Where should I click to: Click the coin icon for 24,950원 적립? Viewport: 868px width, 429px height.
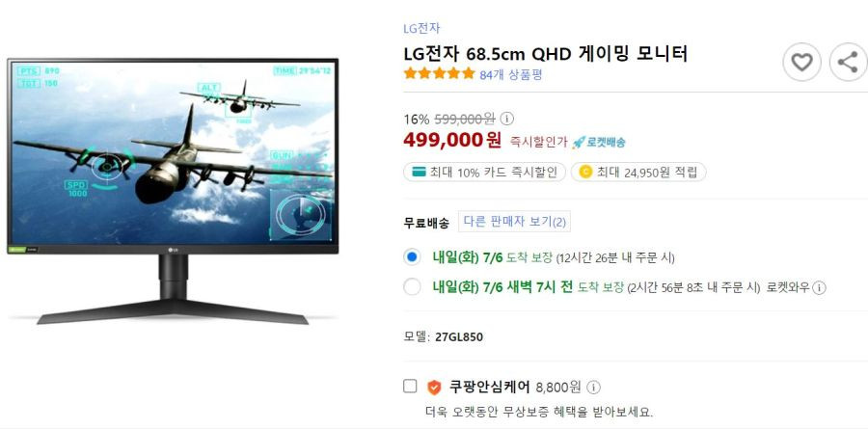pos(585,173)
